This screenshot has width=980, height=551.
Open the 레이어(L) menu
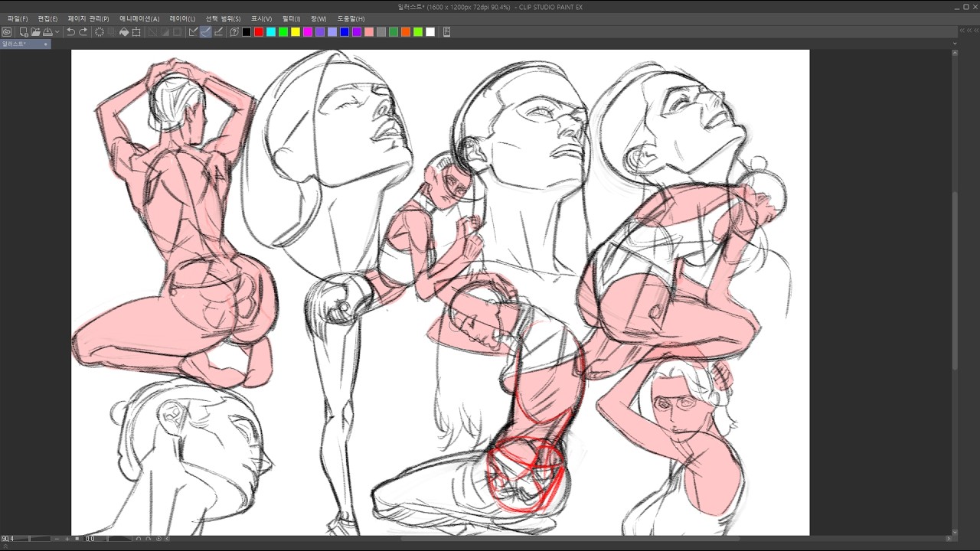(182, 18)
